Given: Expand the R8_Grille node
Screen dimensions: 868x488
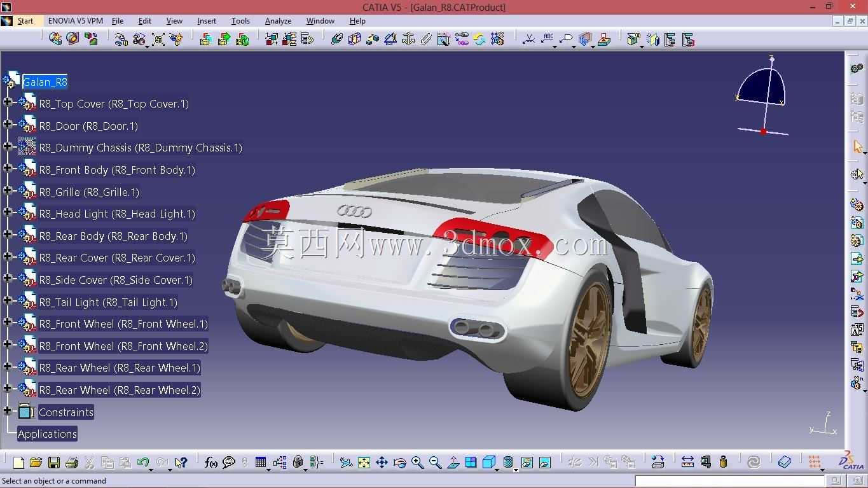Looking at the screenshot, I should pyautogui.click(x=8, y=190).
